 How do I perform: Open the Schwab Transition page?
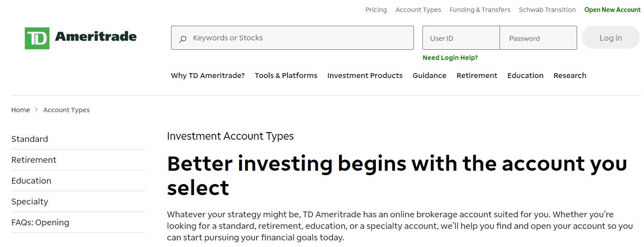[x=547, y=10]
